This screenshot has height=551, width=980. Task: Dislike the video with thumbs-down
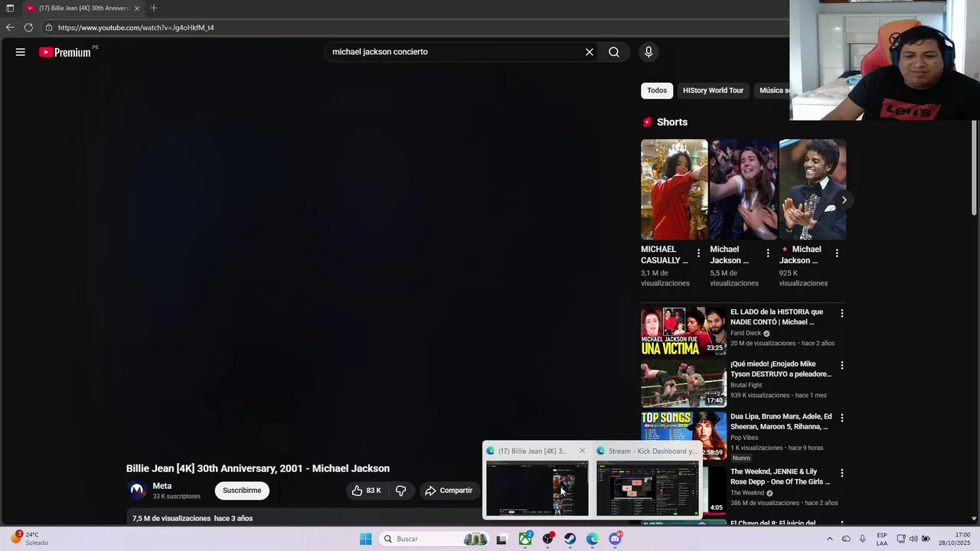point(400,491)
